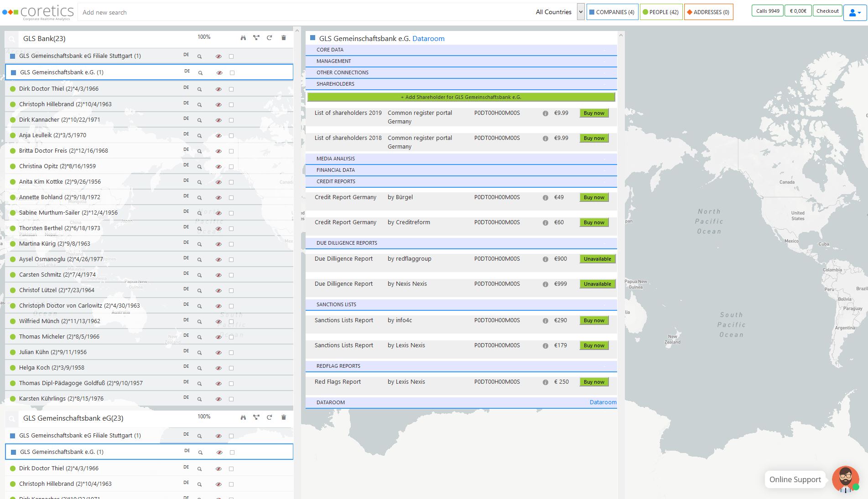
Task: Filter by PEOPLE (42) tab
Action: (661, 12)
